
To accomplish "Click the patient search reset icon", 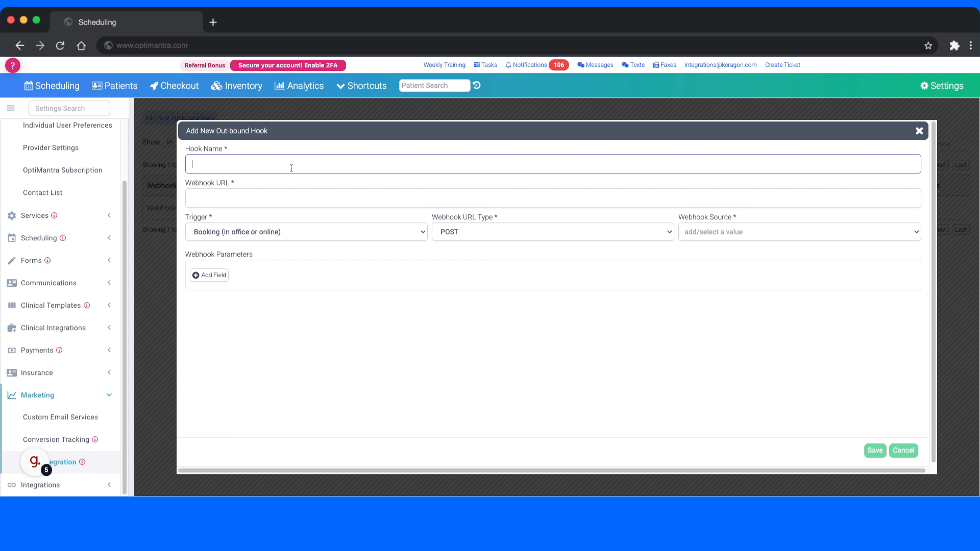I will tap(477, 85).
